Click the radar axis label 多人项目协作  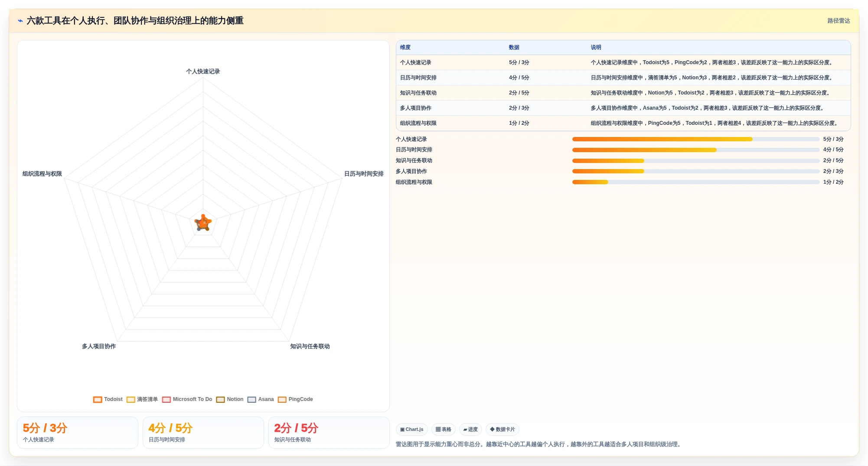(99, 346)
